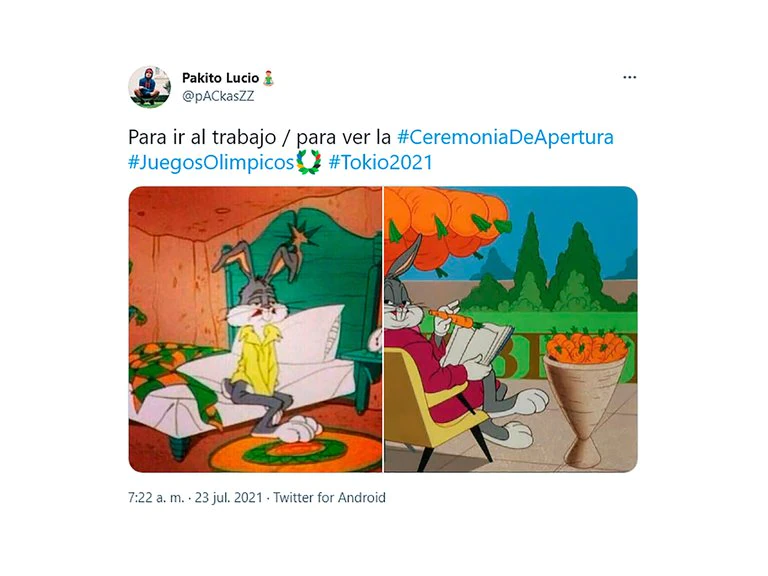
Task: Click the 23 jul. 2021 date
Action: coord(228,498)
